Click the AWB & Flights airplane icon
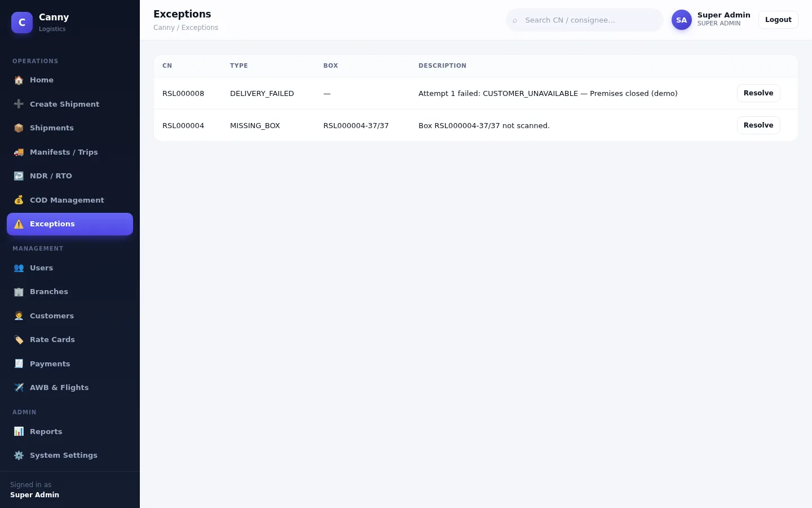The image size is (812, 508). [19, 388]
